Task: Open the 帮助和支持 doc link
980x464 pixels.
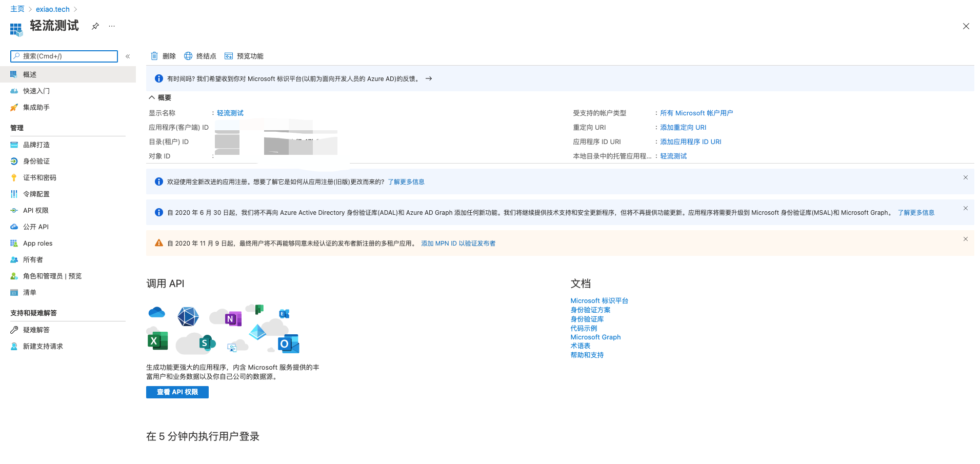Action: tap(587, 355)
